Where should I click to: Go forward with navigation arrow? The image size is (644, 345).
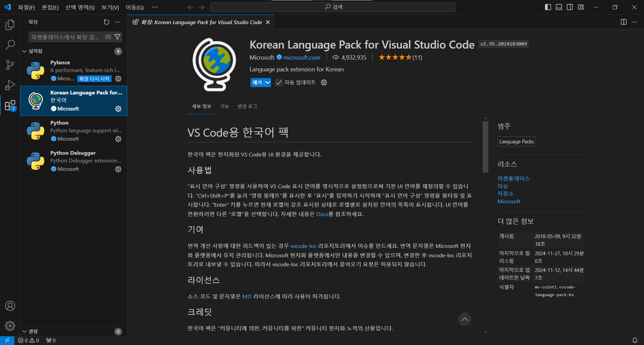point(202,7)
